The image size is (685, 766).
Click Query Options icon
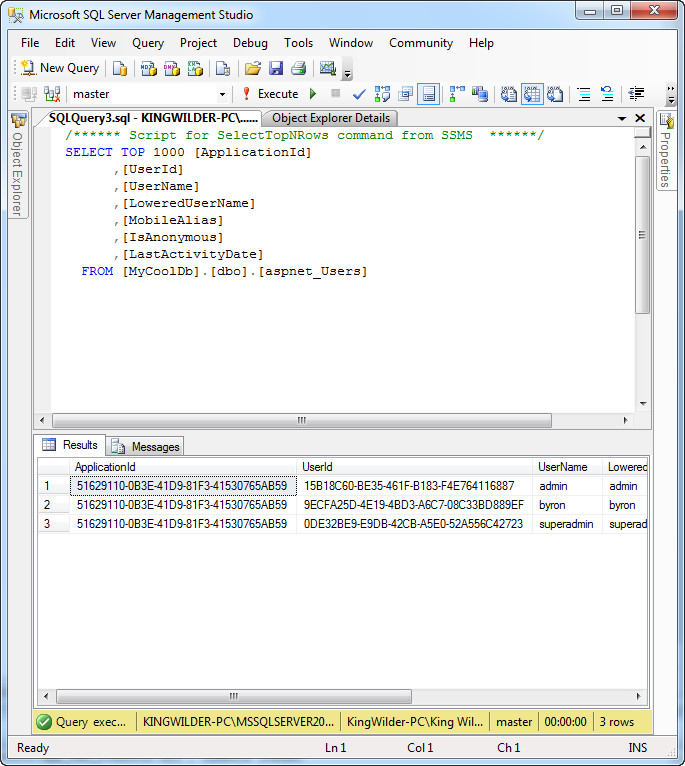click(x=406, y=94)
